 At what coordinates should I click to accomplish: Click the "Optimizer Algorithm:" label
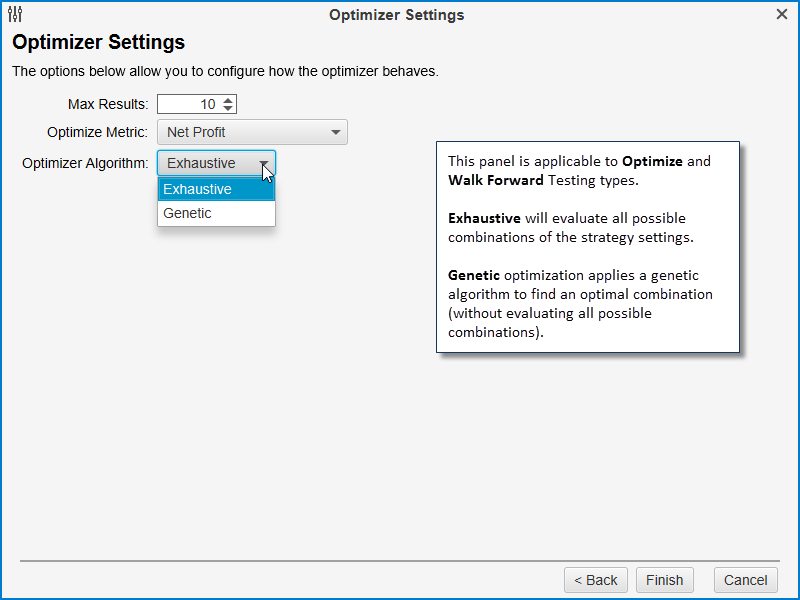click(85, 163)
